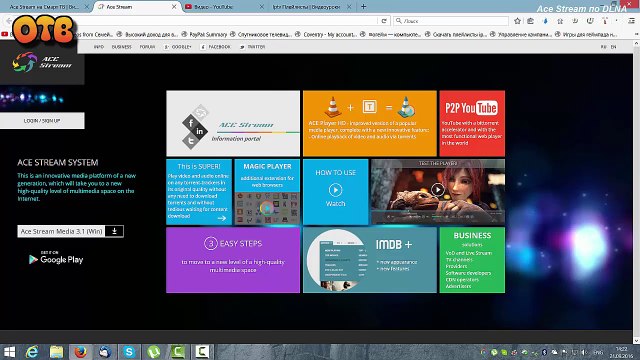Viewport: 640px width, 360px height.
Task: Switch to Firefox in the taskbar
Action: click(x=80, y=352)
